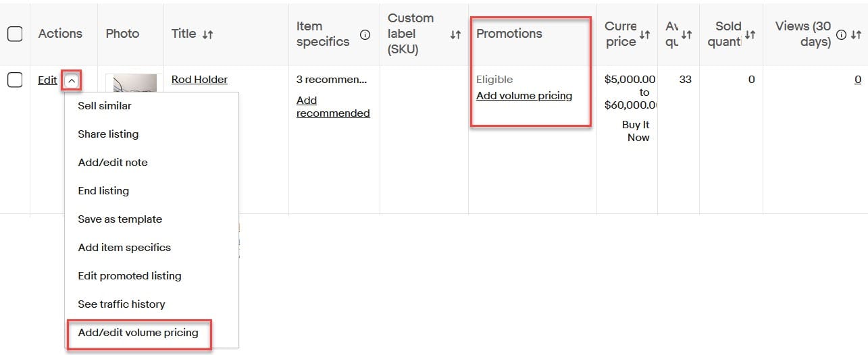Click the Views (30 days) info icon
Image resolution: width=868 pixels, height=355 pixels.
841,35
